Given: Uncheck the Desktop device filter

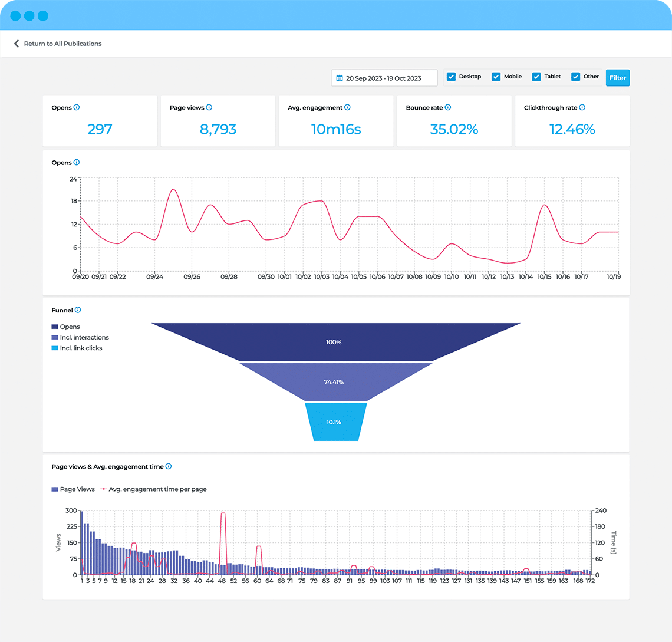Looking at the screenshot, I should 451,77.
